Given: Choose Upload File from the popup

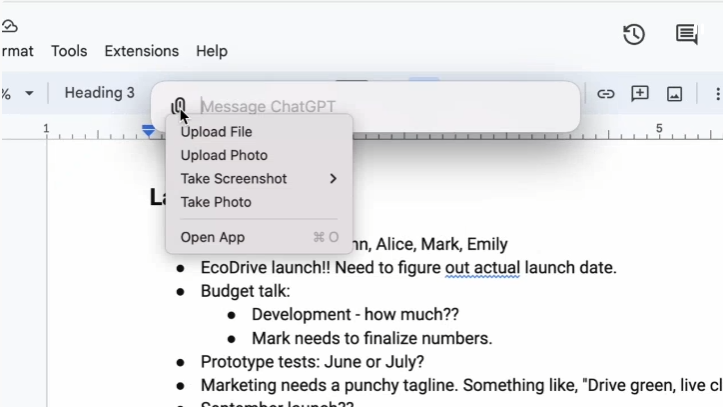Looking at the screenshot, I should pyautogui.click(x=216, y=132).
